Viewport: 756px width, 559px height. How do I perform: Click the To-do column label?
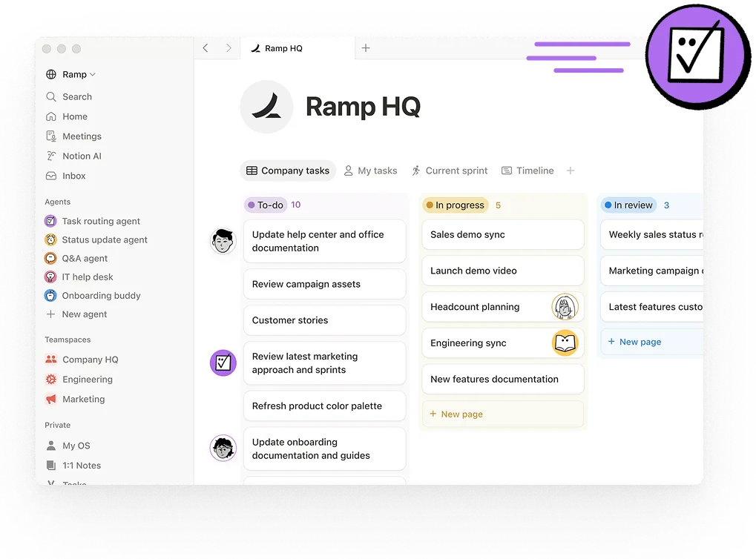[x=266, y=205]
